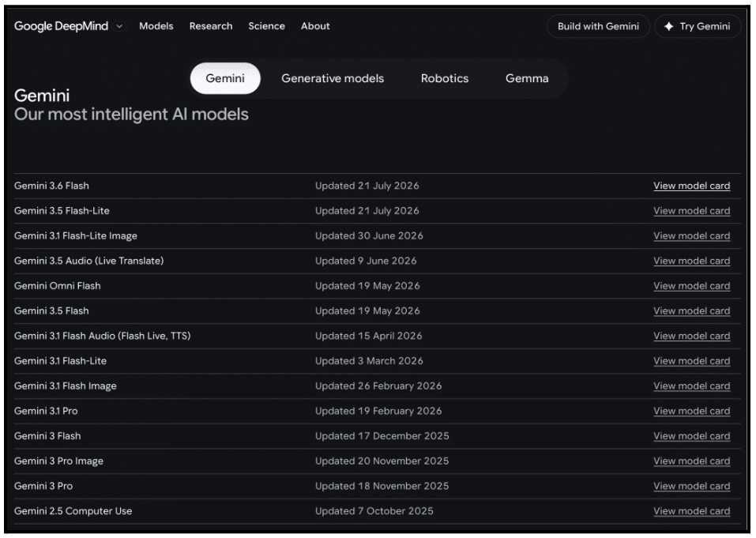Click the Updated 3 March 2026 date

tap(369, 361)
